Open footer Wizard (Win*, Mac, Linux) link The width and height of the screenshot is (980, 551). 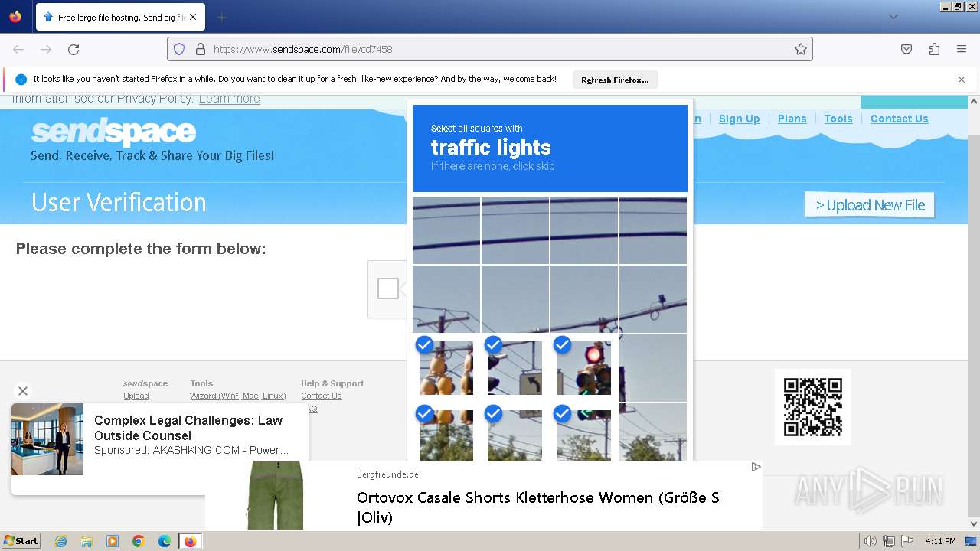click(x=237, y=396)
